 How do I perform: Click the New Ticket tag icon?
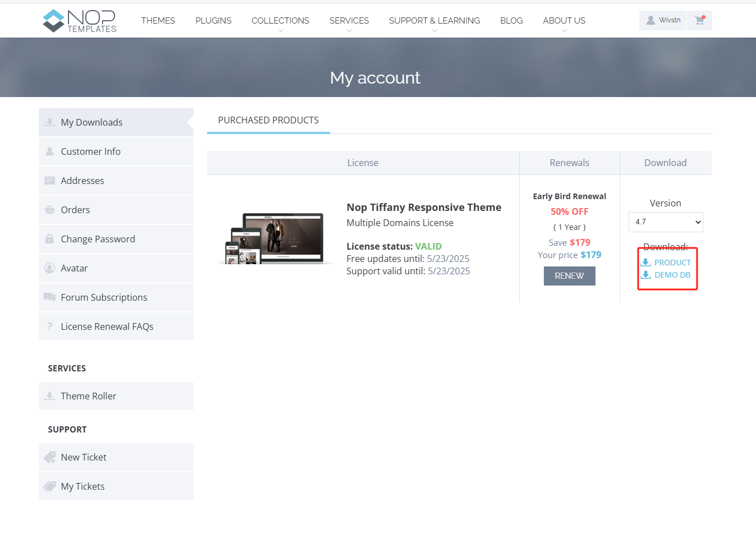pos(50,457)
